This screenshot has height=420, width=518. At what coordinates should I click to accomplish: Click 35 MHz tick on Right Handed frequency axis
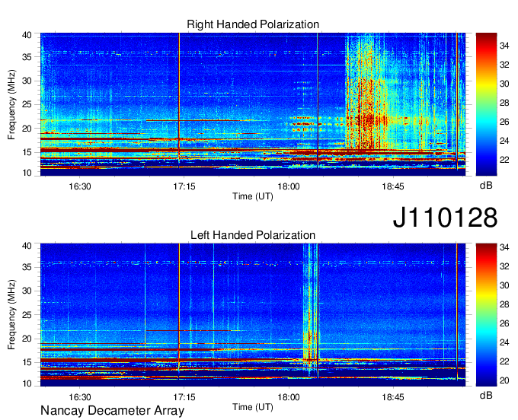tap(27, 57)
